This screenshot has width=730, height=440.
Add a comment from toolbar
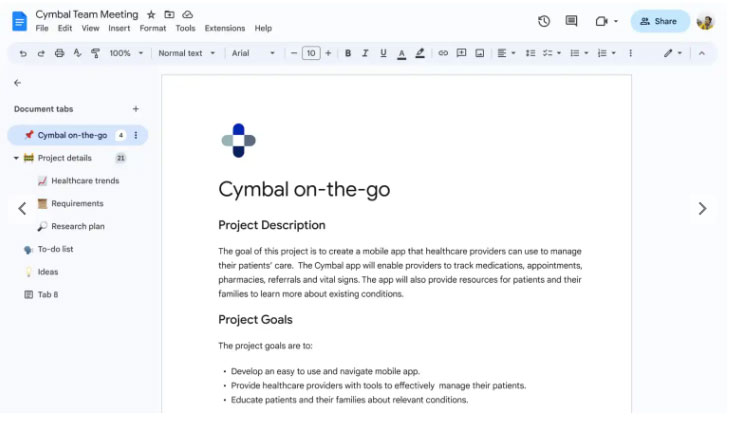tap(461, 53)
